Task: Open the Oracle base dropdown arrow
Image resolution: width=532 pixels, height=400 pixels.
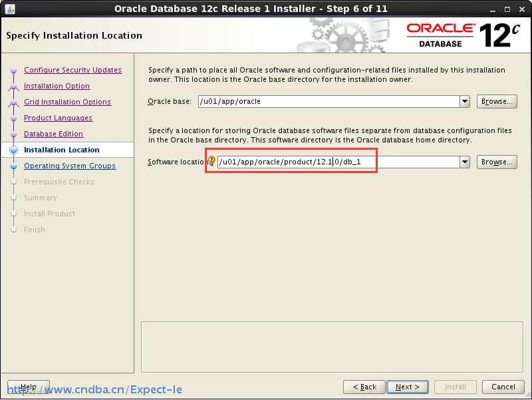Action: click(465, 102)
